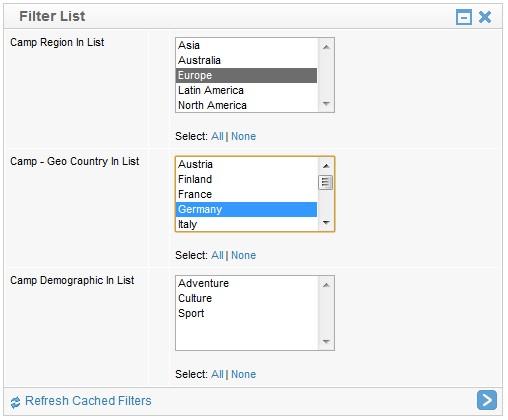Collapse the Filter List panel with minimize icon
The height and width of the screenshot is (420, 508).
(x=464, y=17)
